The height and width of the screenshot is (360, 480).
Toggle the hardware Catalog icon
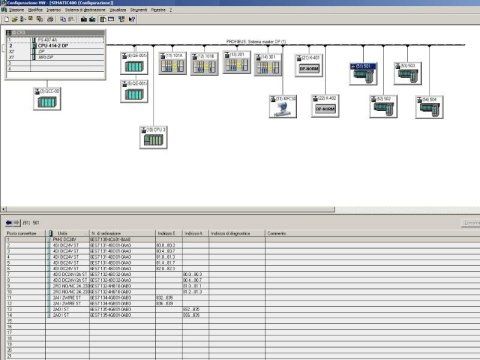(x=103, y=19)
